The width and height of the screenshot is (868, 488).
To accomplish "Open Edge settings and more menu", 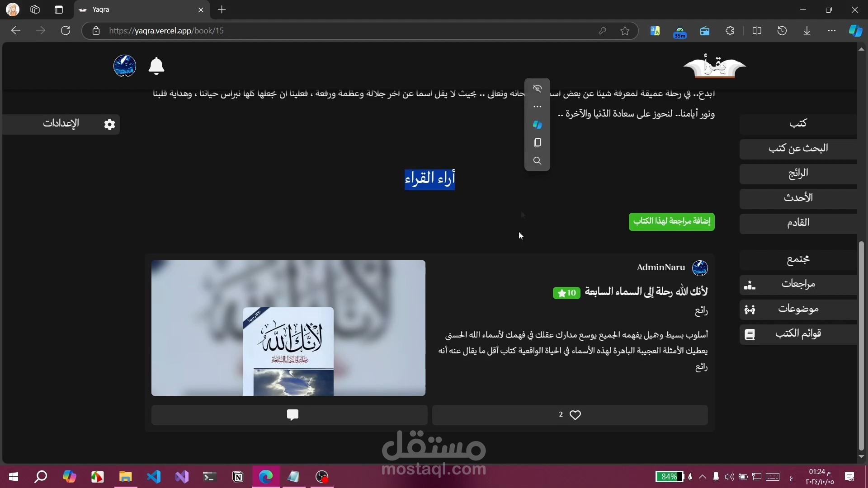I will coord(831,31).
